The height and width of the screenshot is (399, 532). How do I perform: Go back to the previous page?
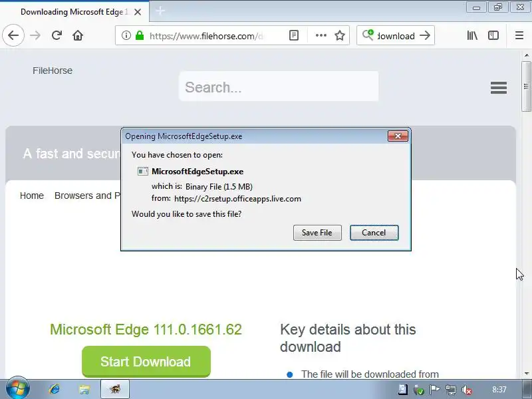coord(13,35)
